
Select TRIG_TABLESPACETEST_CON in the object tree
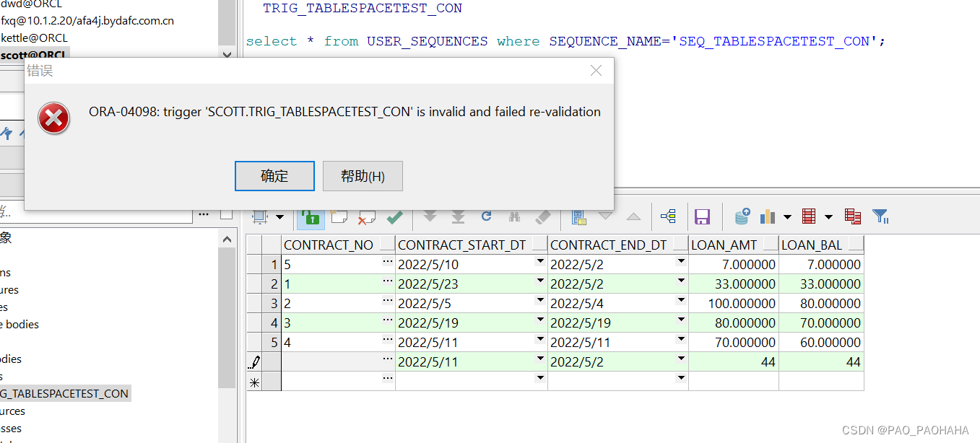tap(65, 393)
